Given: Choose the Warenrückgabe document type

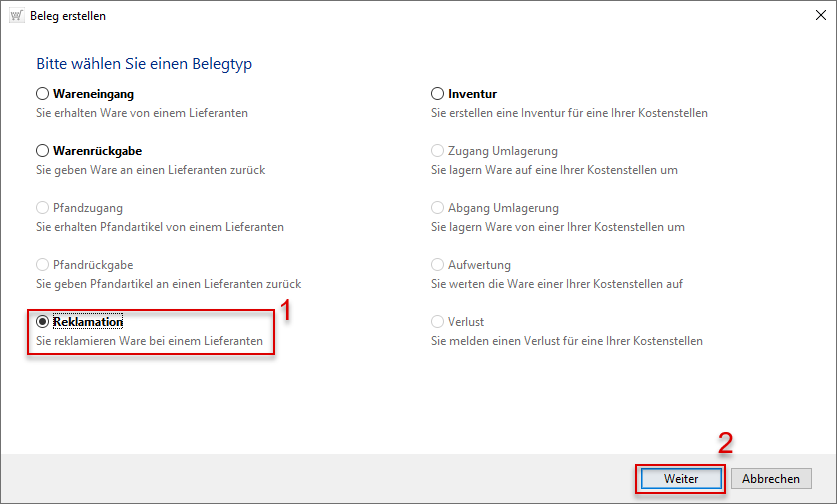Looking at the screenshot, I should pyautogui.click(x=43, y=151).
